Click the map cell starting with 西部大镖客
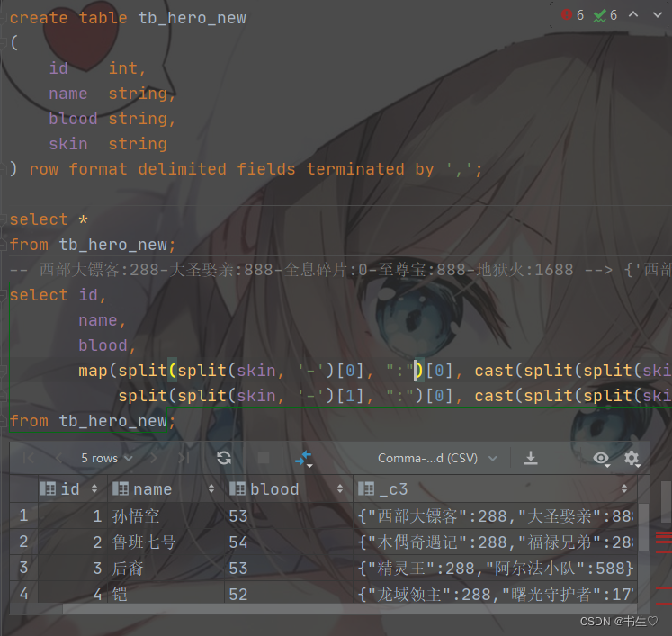The height and width of the screenshot is (636, 672). click(495, 515)
